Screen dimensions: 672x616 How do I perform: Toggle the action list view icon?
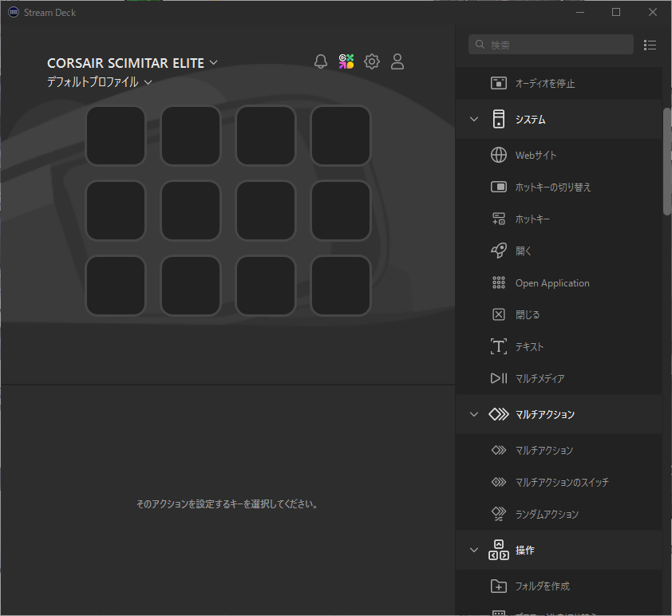(x=650, y=45)
